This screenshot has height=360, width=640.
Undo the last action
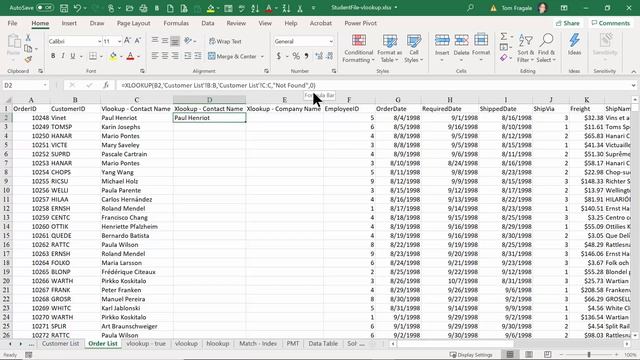[x=77, y=8]
